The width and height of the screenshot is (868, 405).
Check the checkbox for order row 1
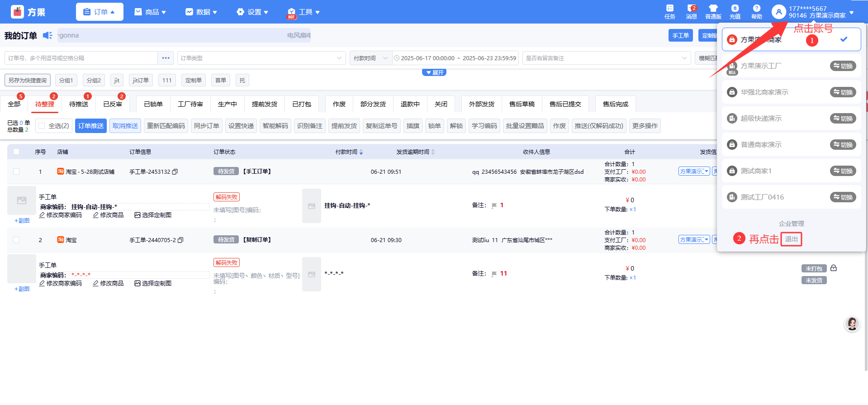tap(16, 172)
